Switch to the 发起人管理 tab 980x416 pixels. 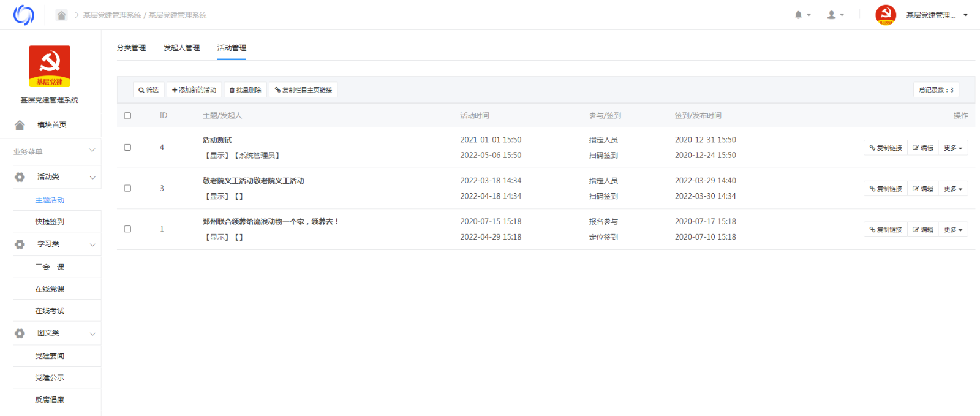click(x=181, y=48)
